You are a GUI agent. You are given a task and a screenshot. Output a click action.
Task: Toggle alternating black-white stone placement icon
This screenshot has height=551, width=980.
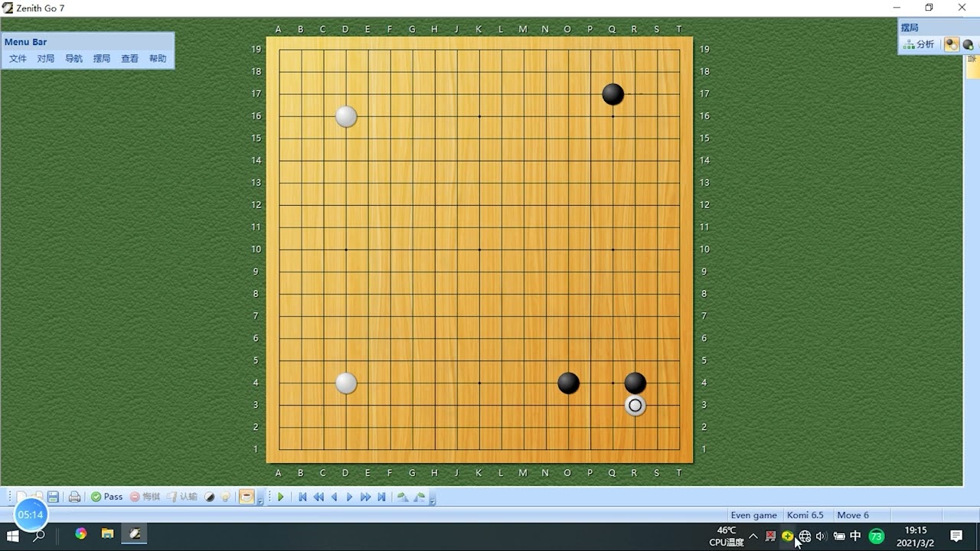[951, 44]
